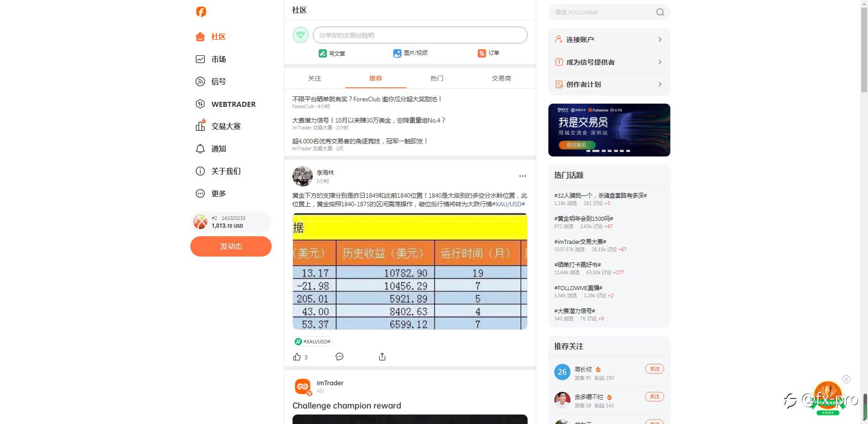Open the 市场 chart icon in sidebar
868x424 pixels.
[x=200, y=59]
